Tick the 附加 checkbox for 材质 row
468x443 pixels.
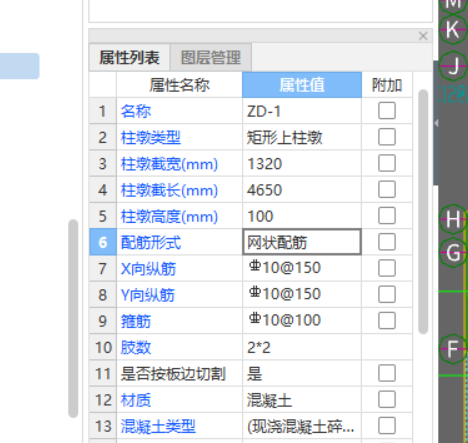(x=387, y=400)
